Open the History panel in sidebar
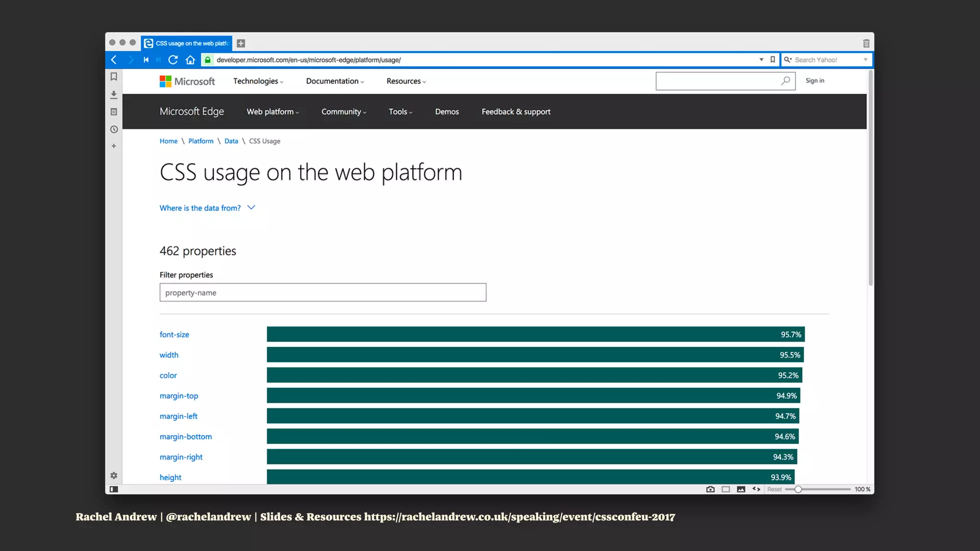Screen dimensions: 980x551 point(114,129)
